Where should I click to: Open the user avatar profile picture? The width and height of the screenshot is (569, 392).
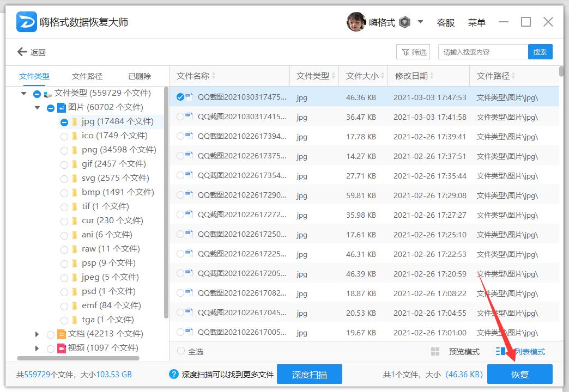pyautogui.click(x=355, y=22)
